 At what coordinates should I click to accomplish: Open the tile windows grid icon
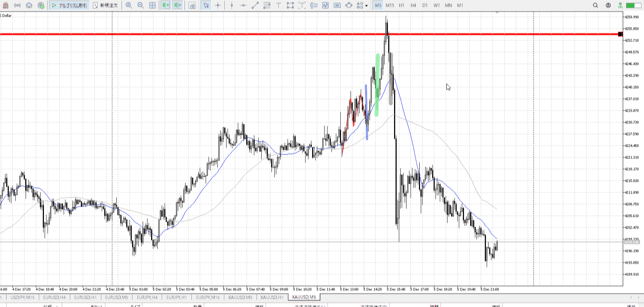[153, 5]
